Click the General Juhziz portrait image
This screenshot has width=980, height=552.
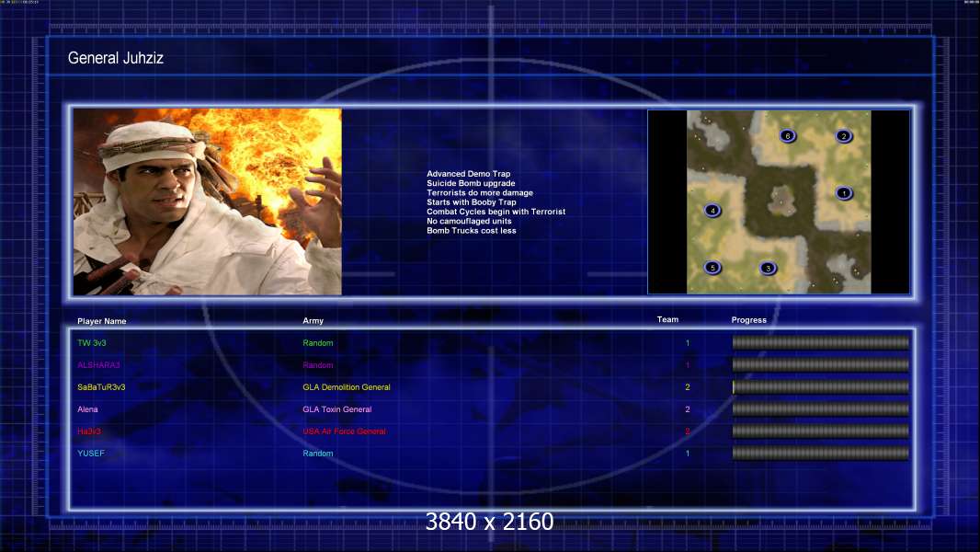[208, 201]
